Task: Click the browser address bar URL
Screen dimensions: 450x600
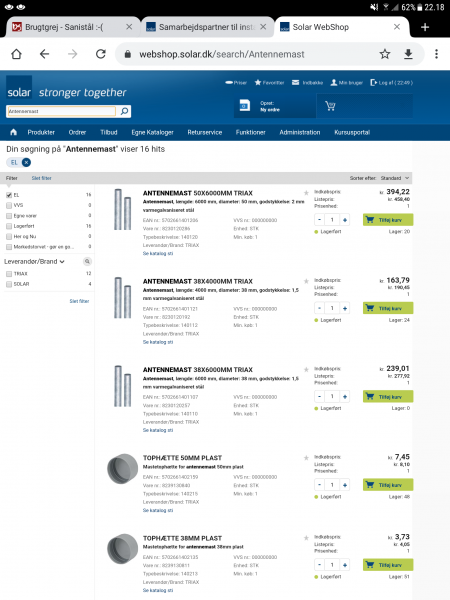Action: coord(222,54)
